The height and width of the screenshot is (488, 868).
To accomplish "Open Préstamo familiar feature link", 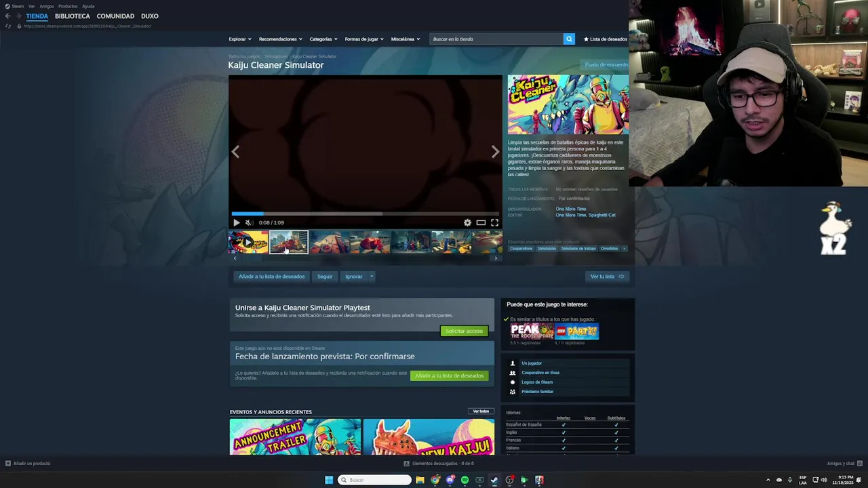I will click(537, 392).
